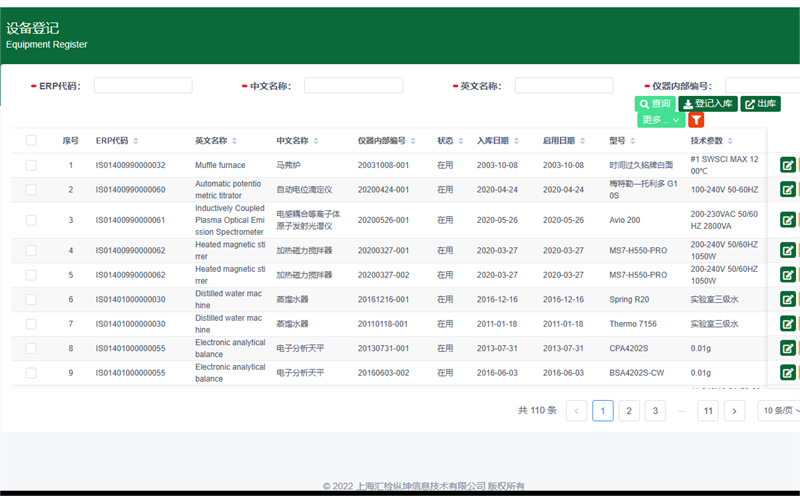
Task: Click the red filter funnel icon
Action: (x=696, y=120)
